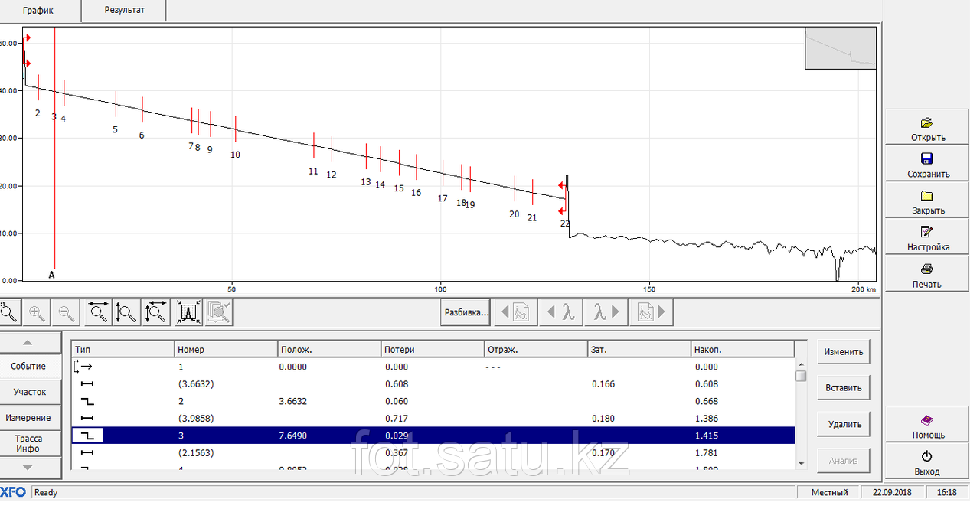The height and width of the screenshot is (522, 980).
Task: Select the horizontal zoom tool
Action: tap(98, 312)
